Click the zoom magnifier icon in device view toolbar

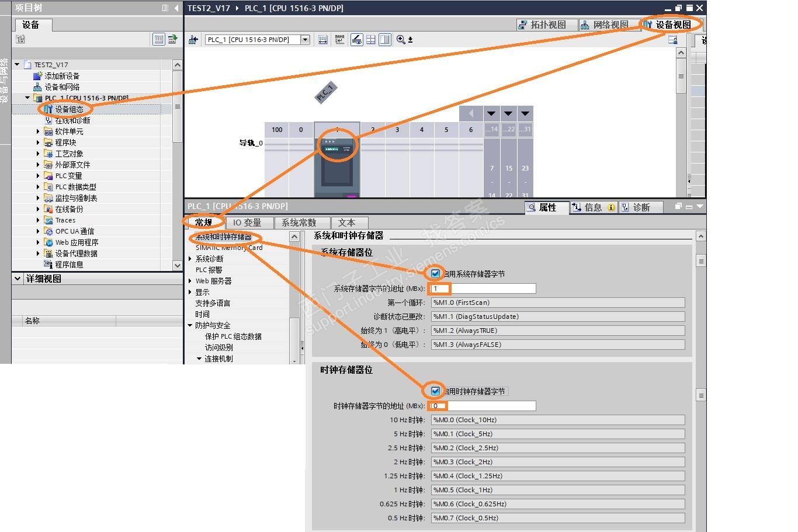pos(401,40)
